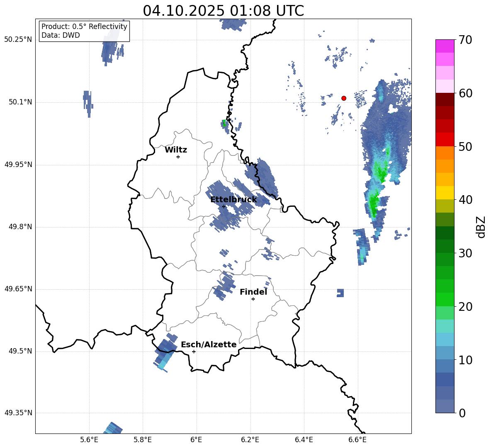Click the 49.95°N latitude tick label
491x448 pixels.
(18, 165)
